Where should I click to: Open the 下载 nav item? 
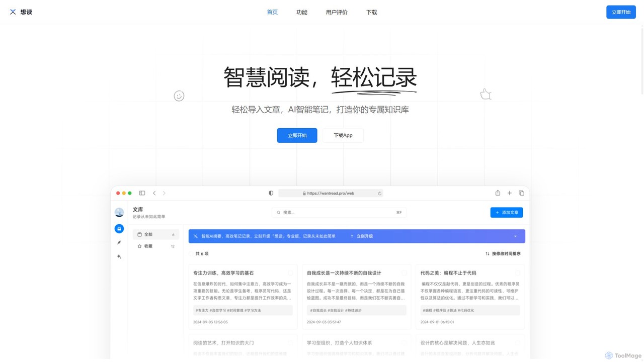(372, 12)
